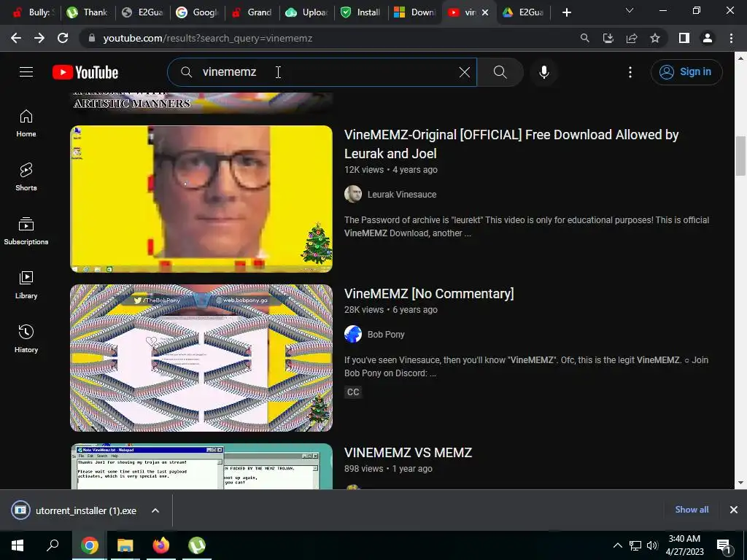Close the downloads bar

click(x=734, y=510)
